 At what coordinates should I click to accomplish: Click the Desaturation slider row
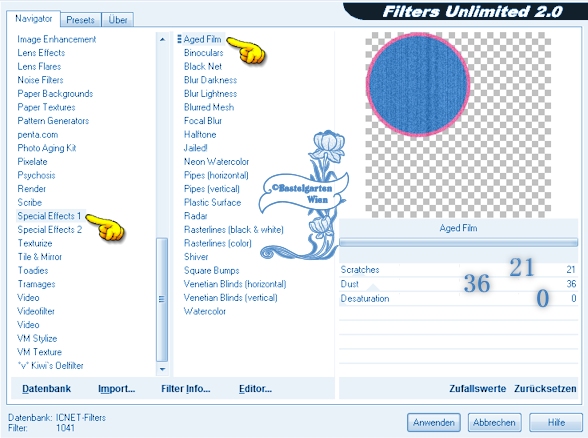pos(458,298)
